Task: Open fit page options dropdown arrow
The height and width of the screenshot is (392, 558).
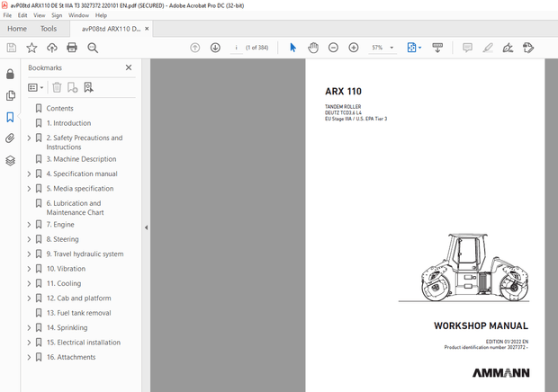Action: pyautogui.click(x=420, y=48)
